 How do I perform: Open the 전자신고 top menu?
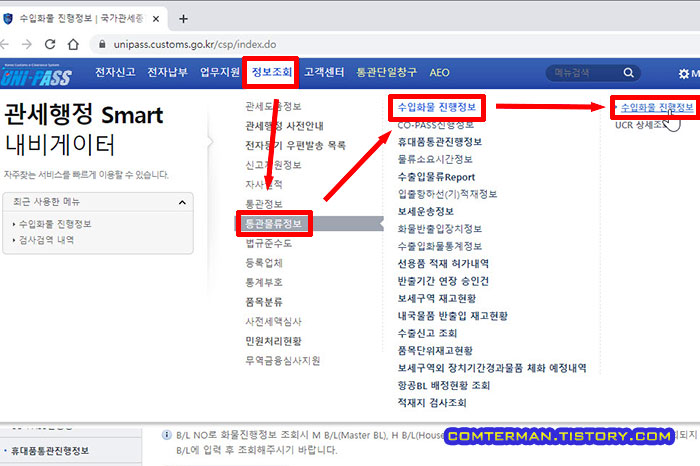pyautogui.click(x=115, y=72)
